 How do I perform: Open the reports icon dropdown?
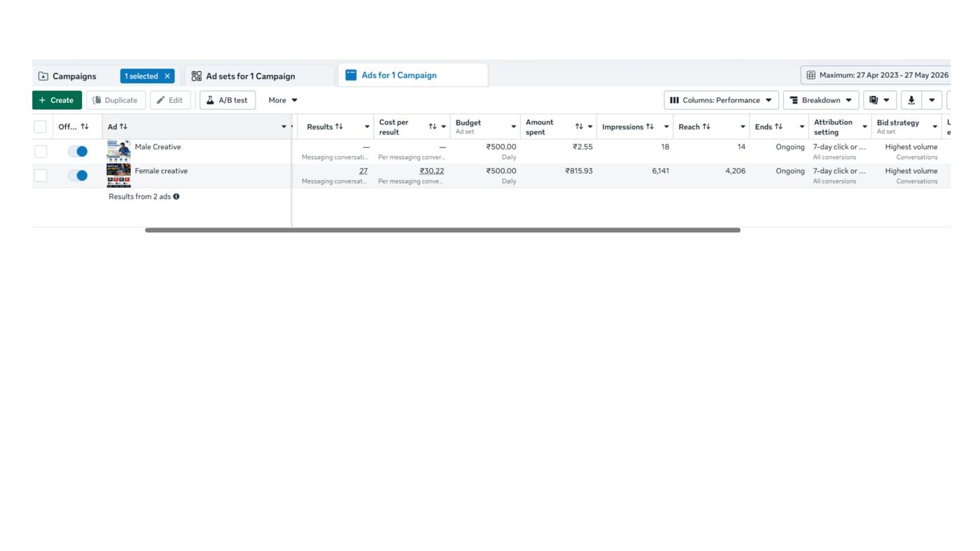pyautogui.click(x=879, y=100)
